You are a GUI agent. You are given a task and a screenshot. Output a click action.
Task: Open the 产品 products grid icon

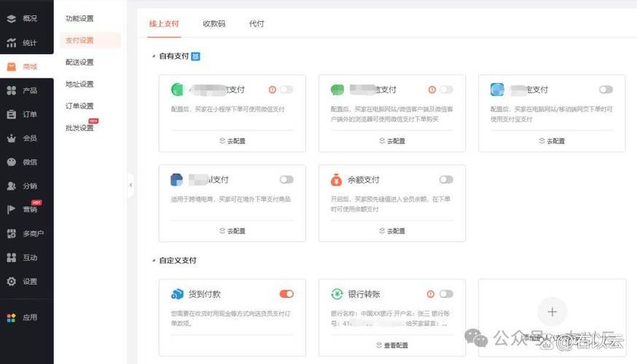pyautogui.click(x=12, y=90)
